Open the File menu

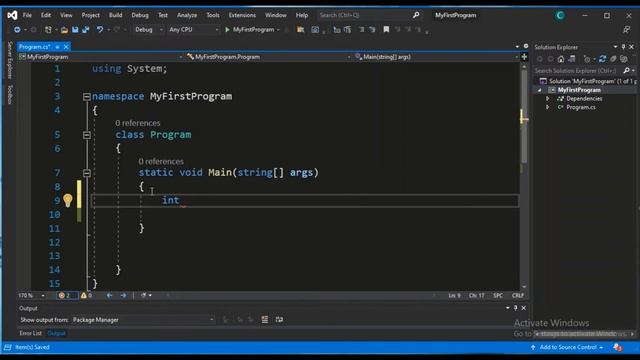click(27, 15)
